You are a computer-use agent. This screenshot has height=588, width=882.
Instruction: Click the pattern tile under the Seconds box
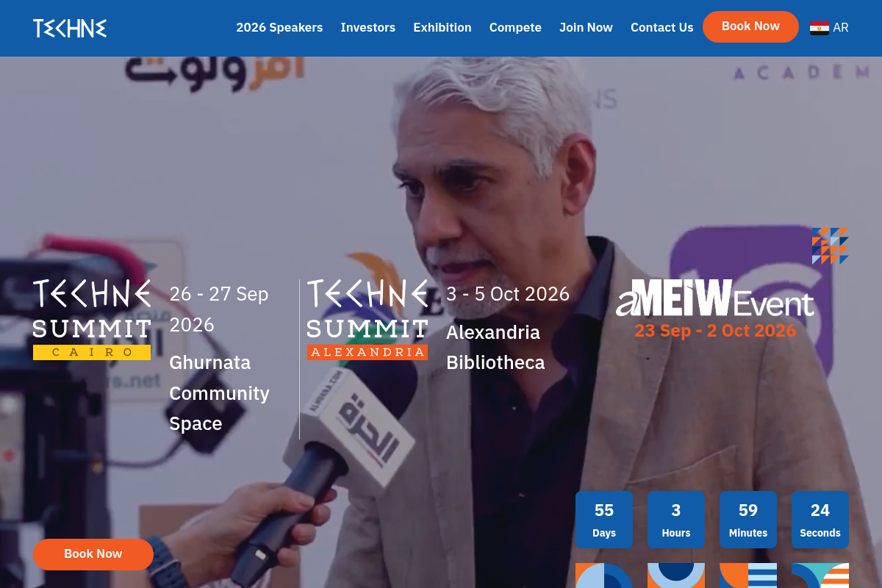(820, 576)
